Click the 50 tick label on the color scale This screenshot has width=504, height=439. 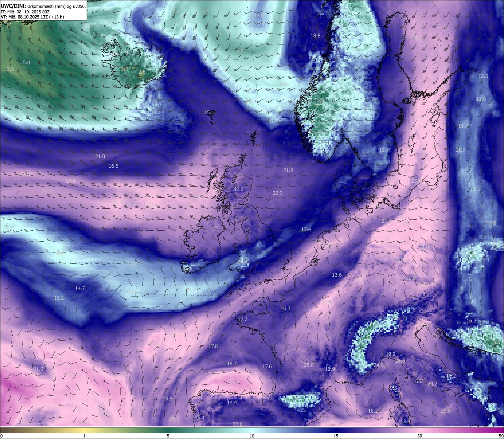point(500,436)
